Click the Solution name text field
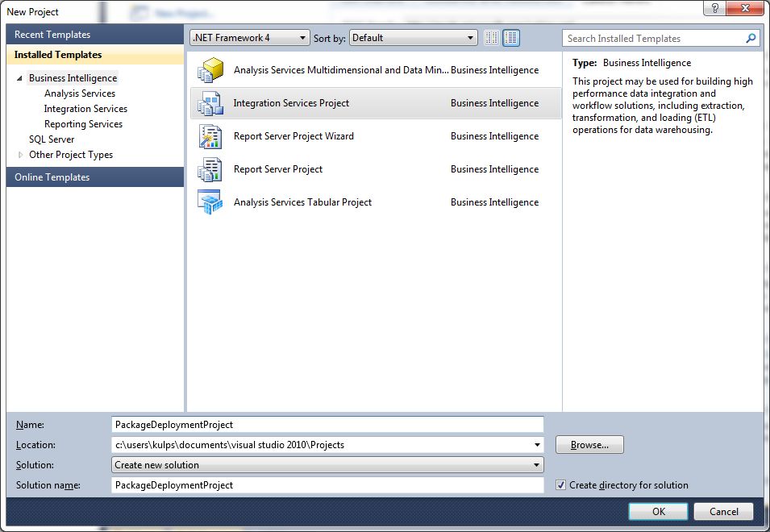The height and width of the screenshot is (532, 770). (327, 485)
